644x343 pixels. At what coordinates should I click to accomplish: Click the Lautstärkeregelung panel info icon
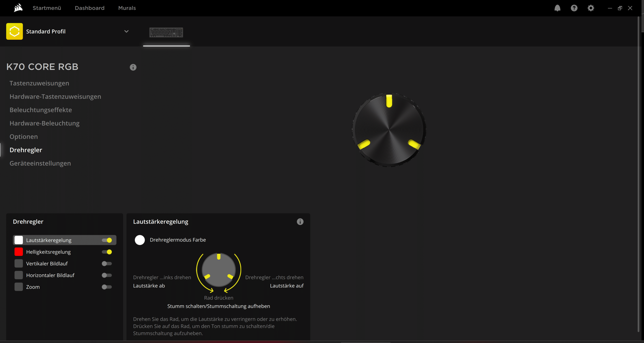300,222
